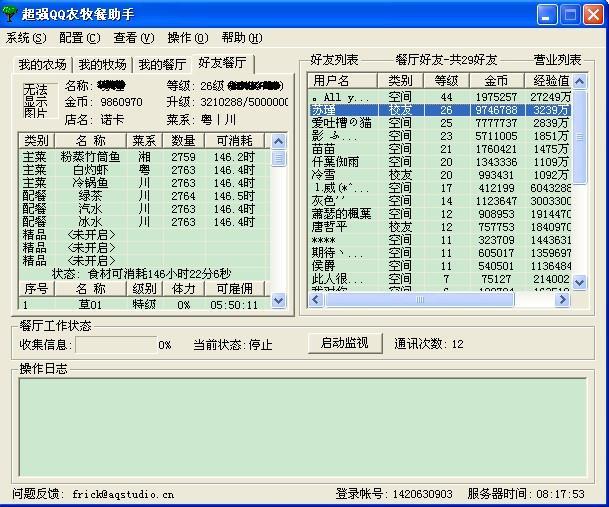
Task: Click the friend list vertical scrollbar thumb
Action: pyautogui.click(x=579, y=137)
